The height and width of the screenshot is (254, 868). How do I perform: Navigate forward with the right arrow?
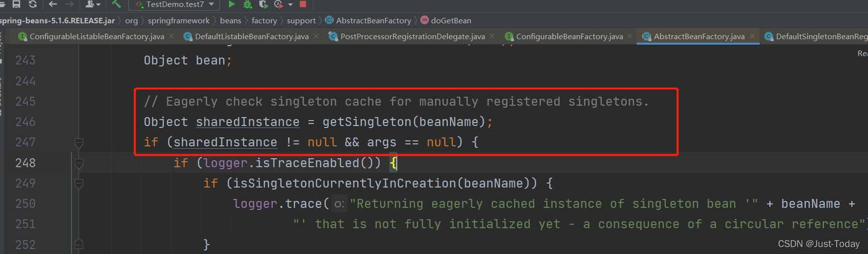70,4
